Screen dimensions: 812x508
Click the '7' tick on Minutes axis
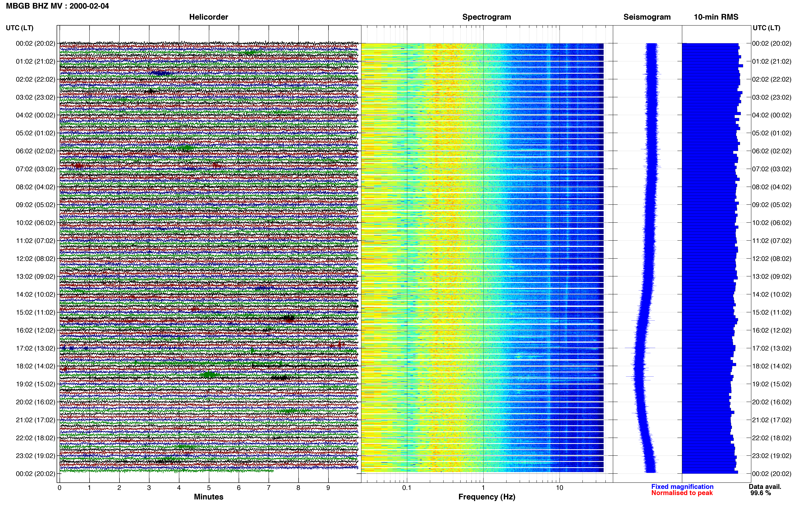coord(269,488)
